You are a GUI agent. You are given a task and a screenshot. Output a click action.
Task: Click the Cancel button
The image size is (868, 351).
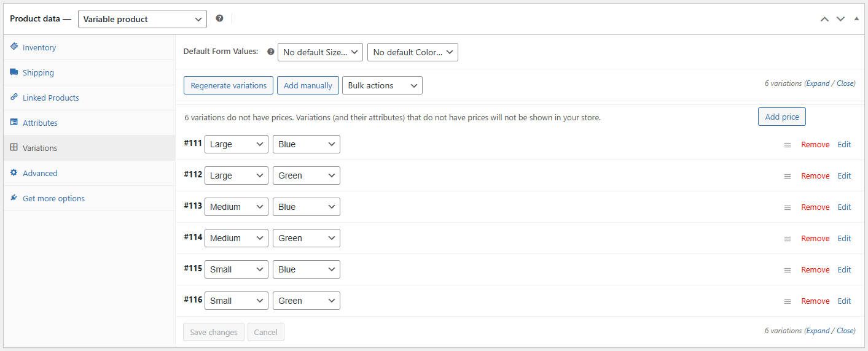click(266, 332)
